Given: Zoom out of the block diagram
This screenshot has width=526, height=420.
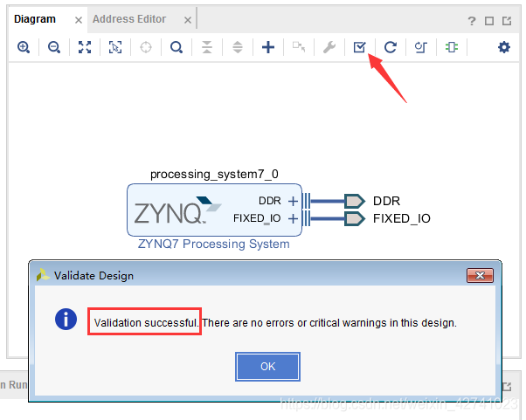Looking at the screenshot, I should [54, 47].
